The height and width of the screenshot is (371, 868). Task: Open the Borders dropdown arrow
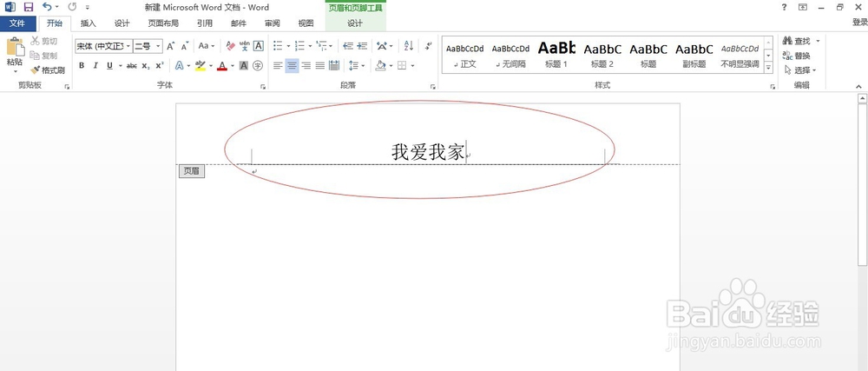(412, 66)
